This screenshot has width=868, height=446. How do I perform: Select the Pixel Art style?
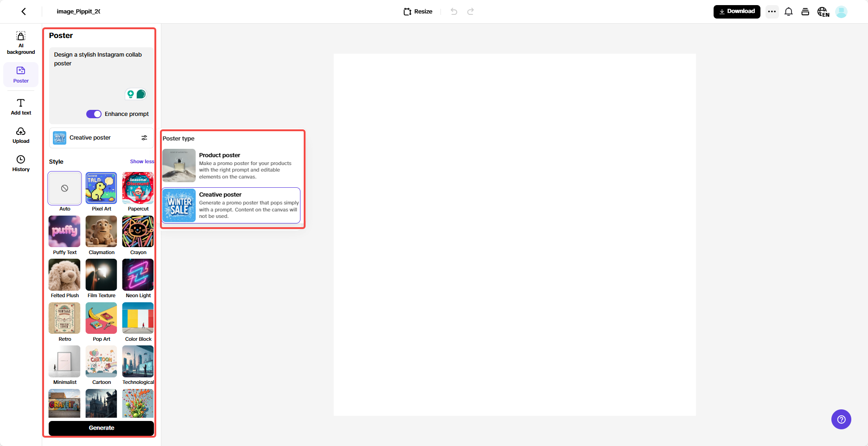click(x=101, y=188)
